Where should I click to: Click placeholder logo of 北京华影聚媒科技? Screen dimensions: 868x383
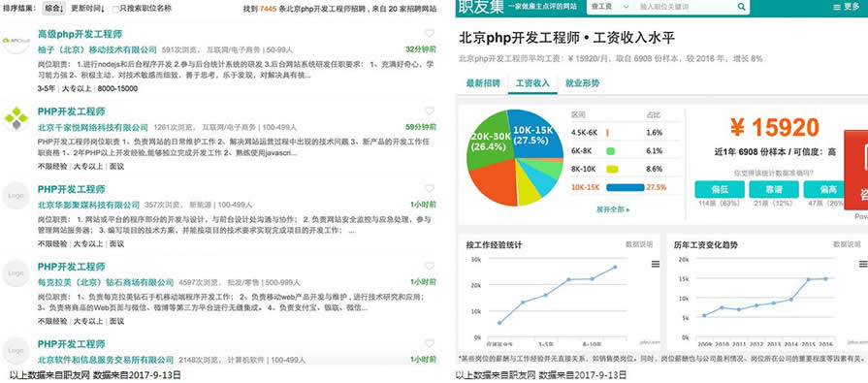pos(16,195)
